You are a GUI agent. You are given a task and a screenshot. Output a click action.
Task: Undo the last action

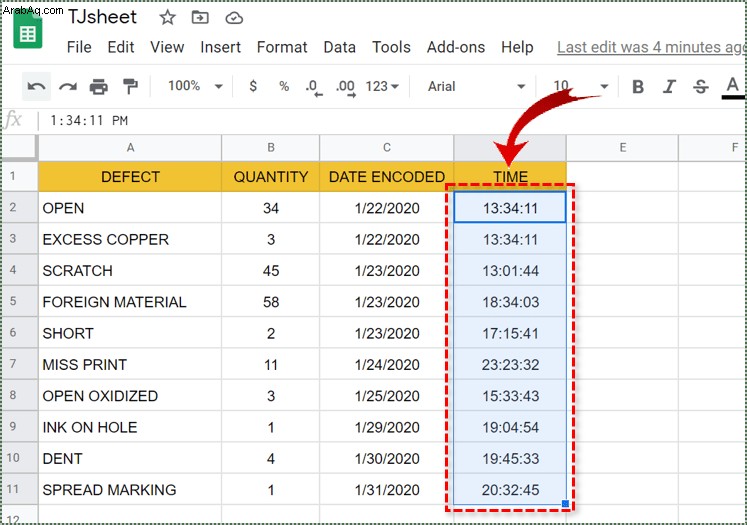pyautogui.click(x=36, y=86)
